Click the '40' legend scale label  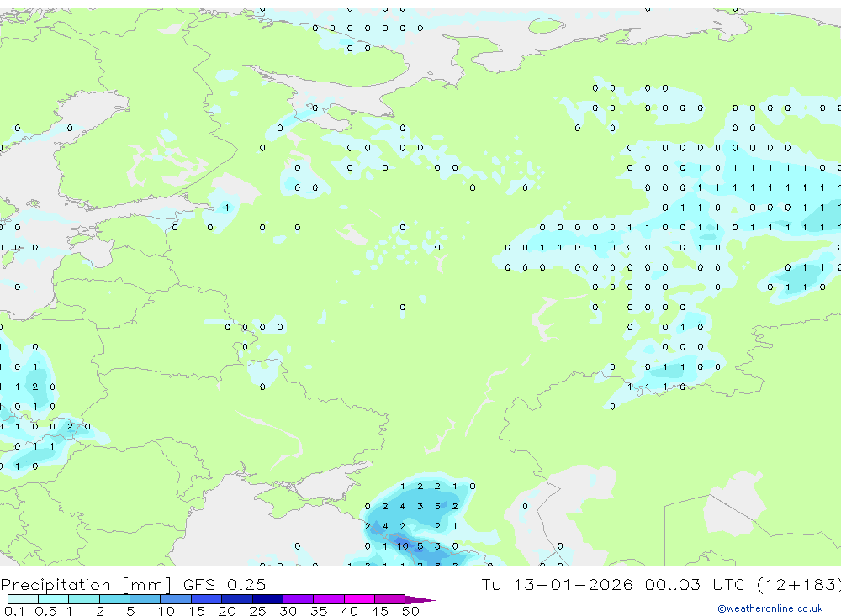click(x=349, y=611)
